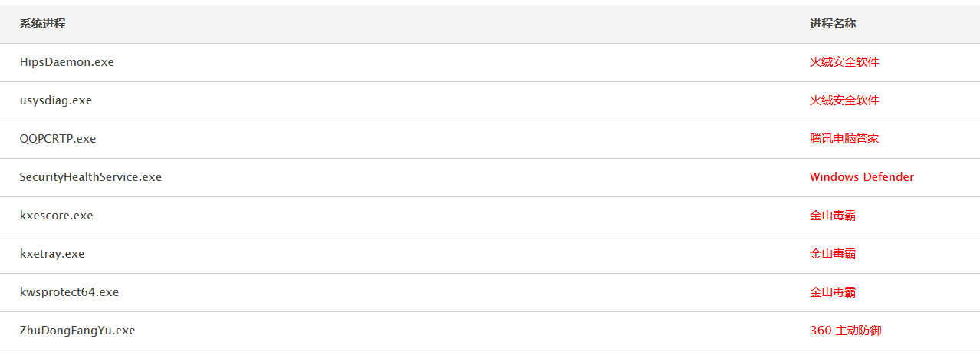Viewport: 980px width, 362px height.
Task: Click the 系统进程 column header
Action: pos(43,24)
